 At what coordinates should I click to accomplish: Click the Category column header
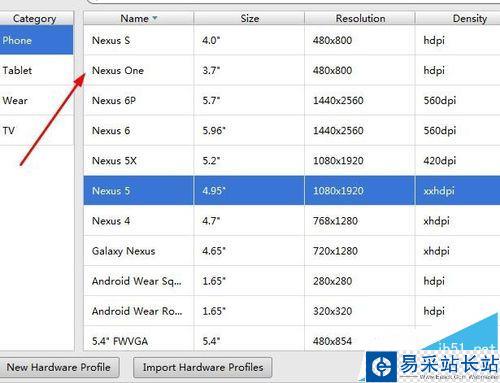click(x=36, y=18)
